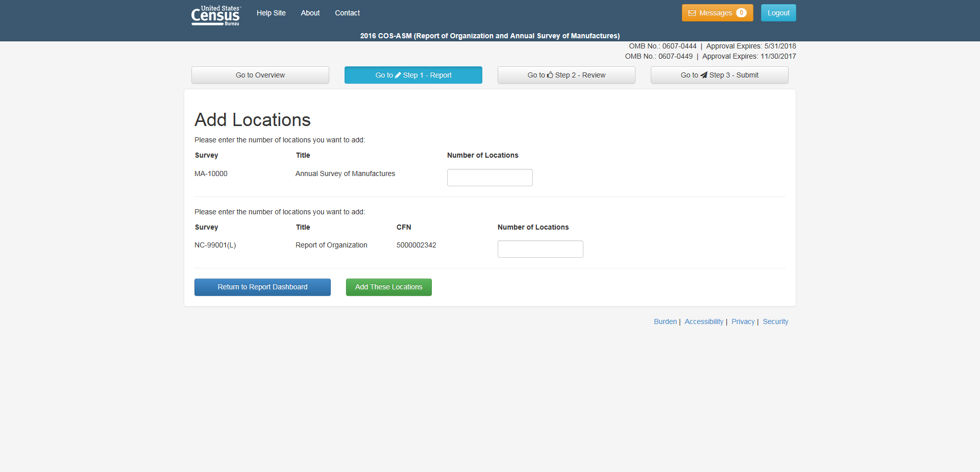The image size is (980, 472).
Task: Click the pencil icon on Step 1
Action: [398, 75]
